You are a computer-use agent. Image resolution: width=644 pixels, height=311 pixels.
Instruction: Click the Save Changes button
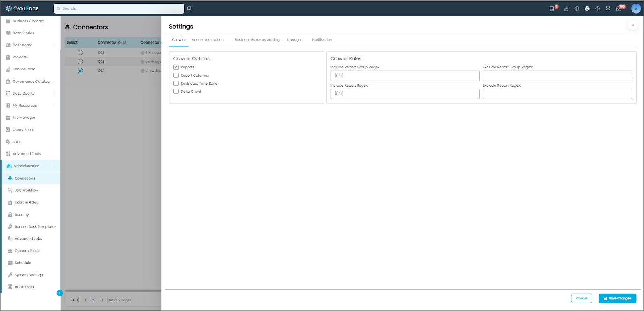pos(617,299)
